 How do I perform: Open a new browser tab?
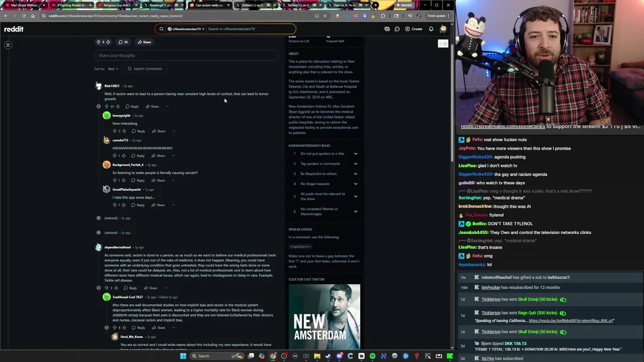point(375,5)
